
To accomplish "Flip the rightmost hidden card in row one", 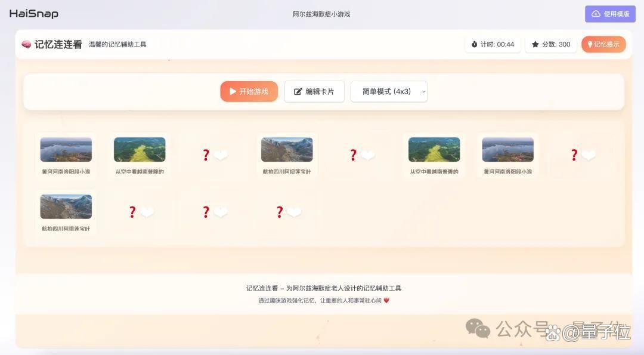I will (581, 155).
